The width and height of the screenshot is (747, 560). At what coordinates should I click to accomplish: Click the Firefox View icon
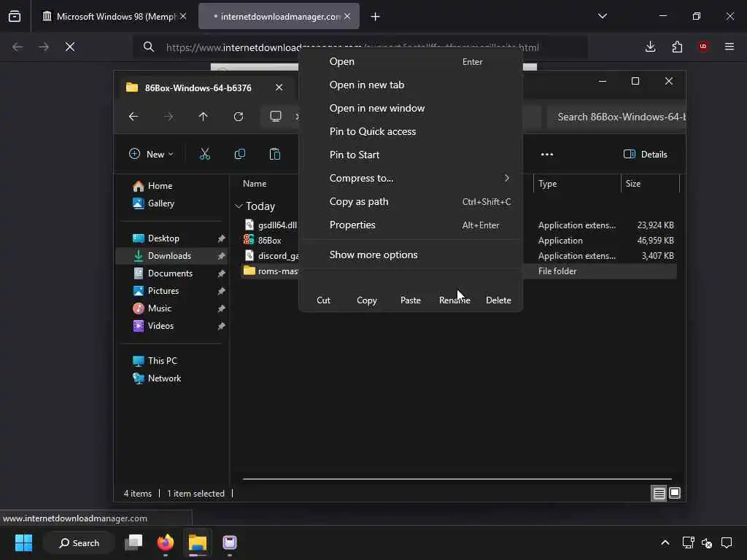pos(15,16)
